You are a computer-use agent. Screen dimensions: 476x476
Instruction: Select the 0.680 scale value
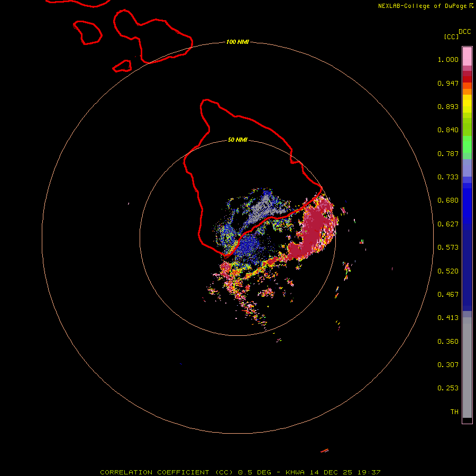[x=448, y=200]
